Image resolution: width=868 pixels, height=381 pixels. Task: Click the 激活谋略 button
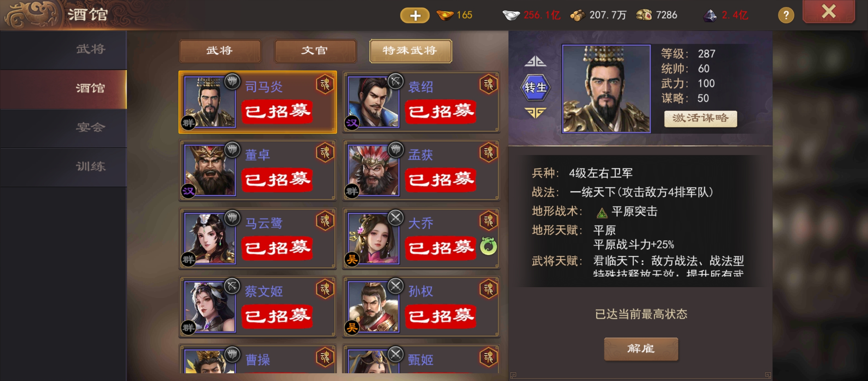click(x=700, y=119)
